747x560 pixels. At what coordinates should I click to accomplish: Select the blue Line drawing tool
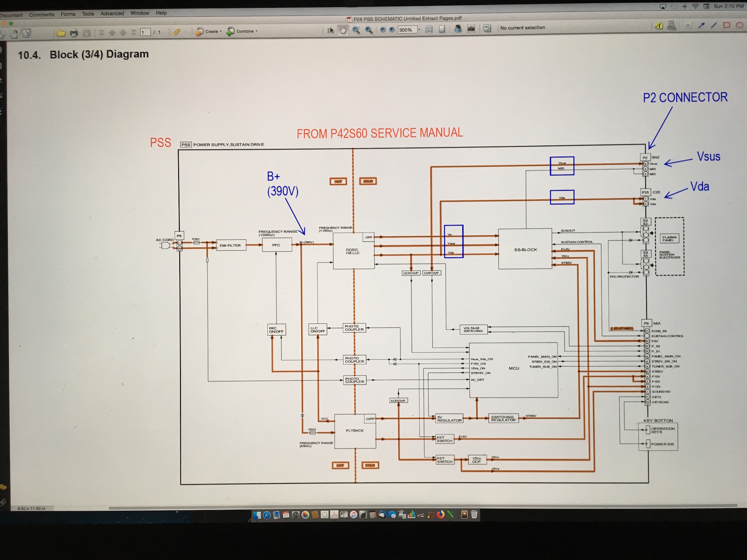tap(714, 25)
